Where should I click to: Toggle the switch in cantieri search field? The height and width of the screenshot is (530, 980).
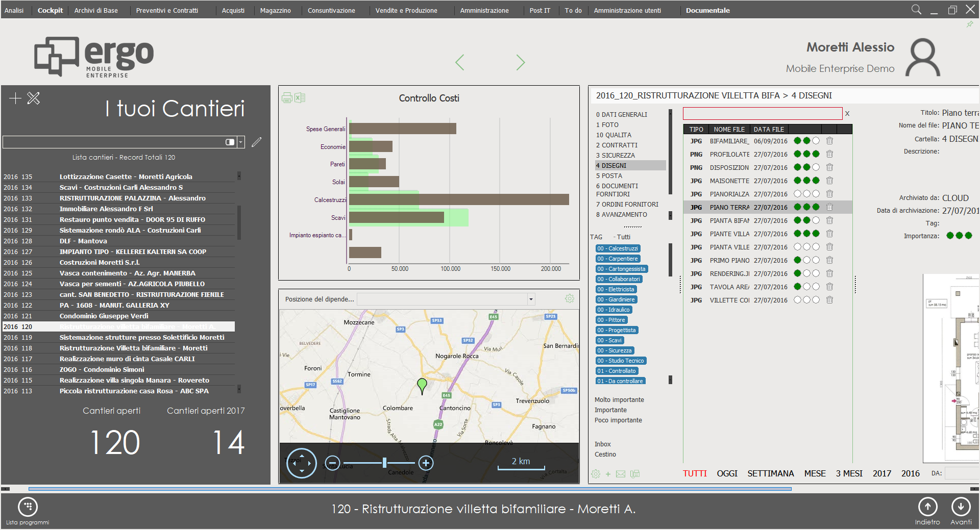[x=230, y=142]
